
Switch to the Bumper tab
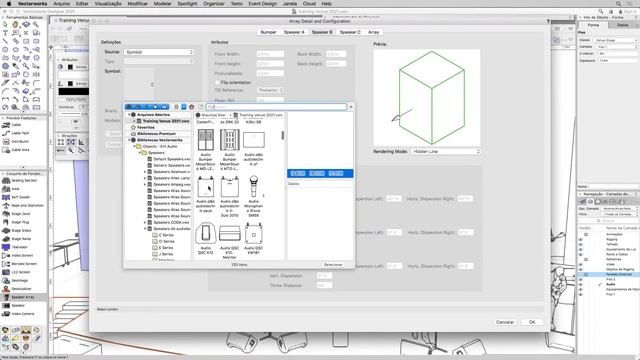tap(268, 32)
